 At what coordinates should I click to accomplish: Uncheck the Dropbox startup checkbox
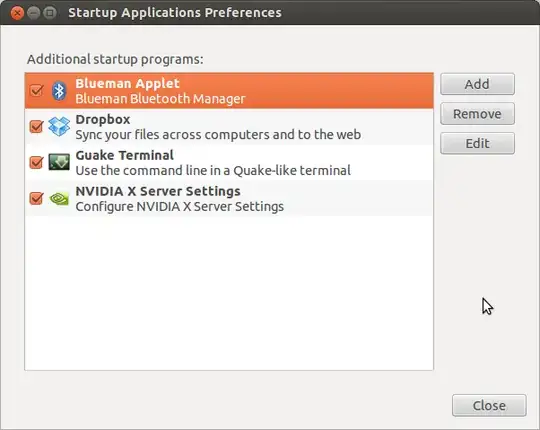(x=36, y=126)
